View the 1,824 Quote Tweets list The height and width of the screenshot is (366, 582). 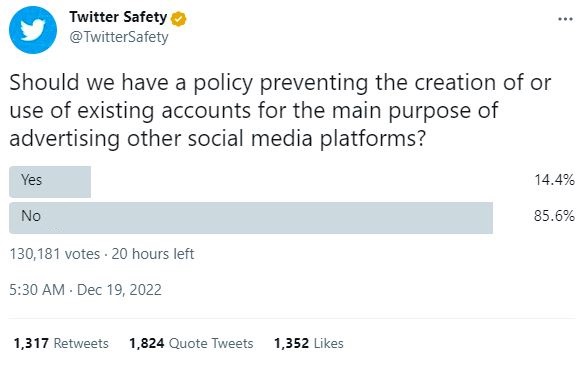pos(191,343)
